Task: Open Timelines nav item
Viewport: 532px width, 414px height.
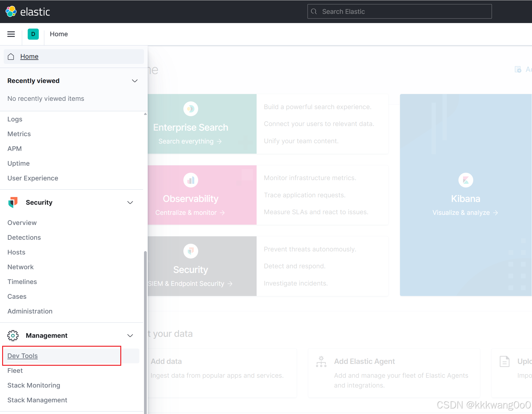Action: (x=22, y=282)
